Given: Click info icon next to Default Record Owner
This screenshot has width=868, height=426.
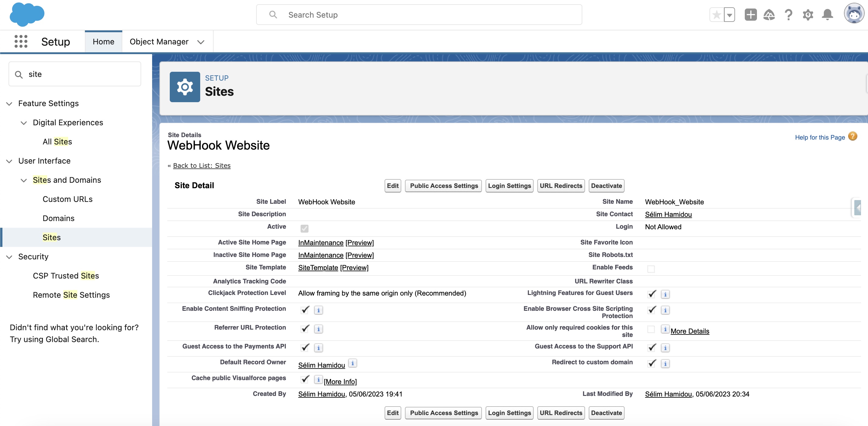Looking at the screenshot, I should pyautogui.click(x=352, y=363).
